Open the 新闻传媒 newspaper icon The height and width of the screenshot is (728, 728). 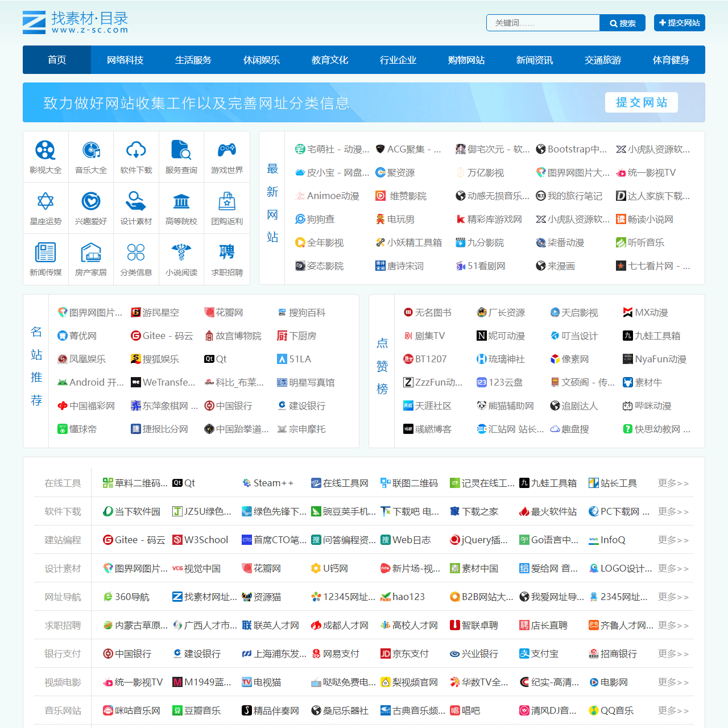(45, 253)
